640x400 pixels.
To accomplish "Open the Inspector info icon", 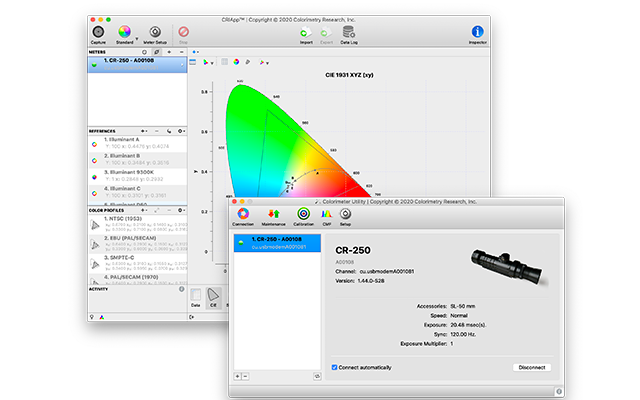I will click(478, 31).
